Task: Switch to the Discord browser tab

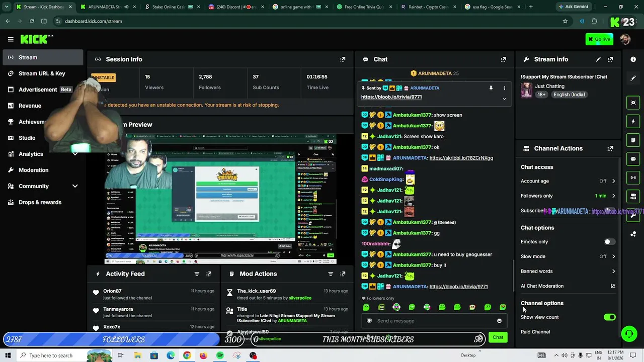Action: coord(236,7)
